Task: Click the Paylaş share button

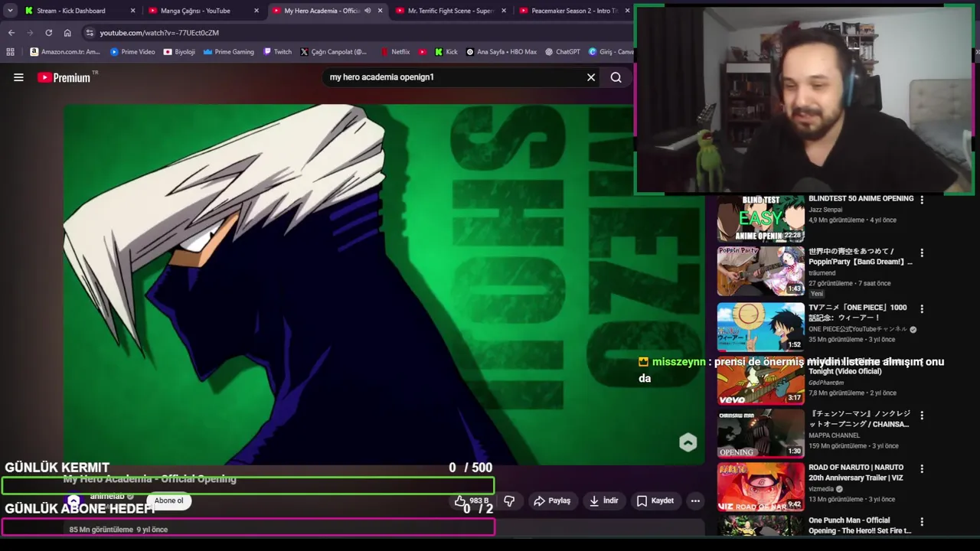Action: click(552, 500)
